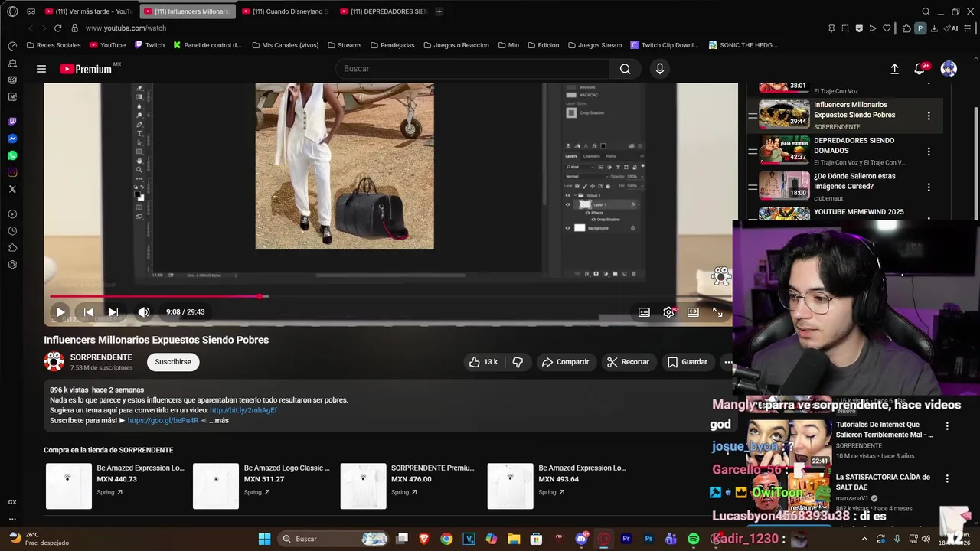The height and width of the screenshot is (551, 980).
Task: Like the video with 13 k likes
Action: 484,362
